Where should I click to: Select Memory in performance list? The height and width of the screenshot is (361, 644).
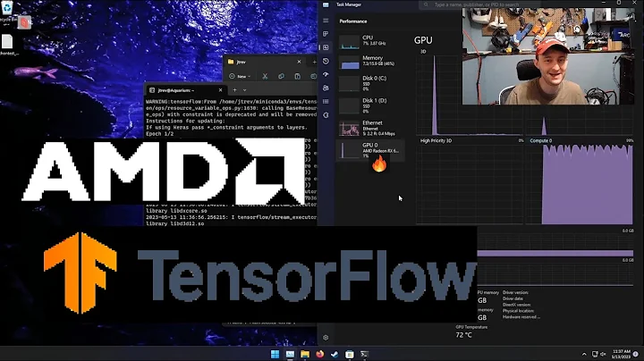(x=370, y=62)
